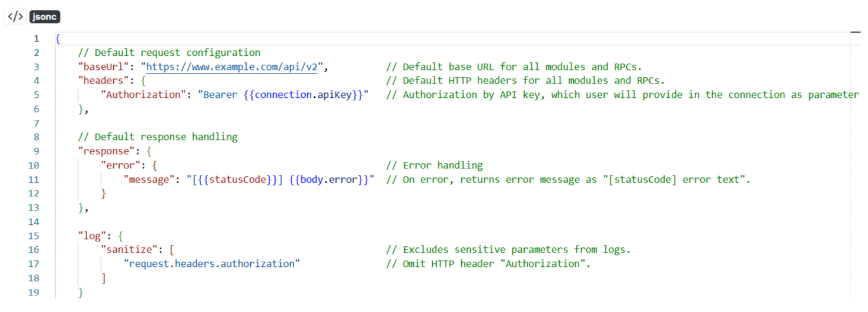The height and width of the screenshot is (312, 868).
Task: Click the code block </> icon
Action: (15, 17)
